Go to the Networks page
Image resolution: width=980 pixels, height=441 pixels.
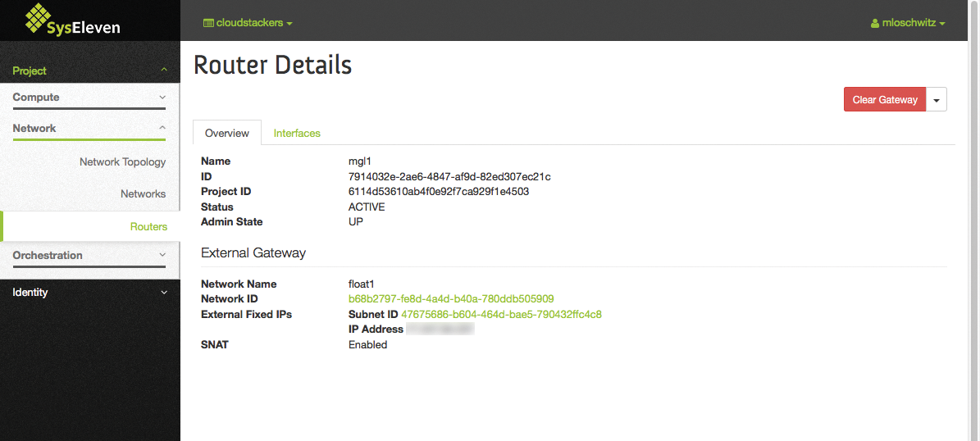[143, 194]
